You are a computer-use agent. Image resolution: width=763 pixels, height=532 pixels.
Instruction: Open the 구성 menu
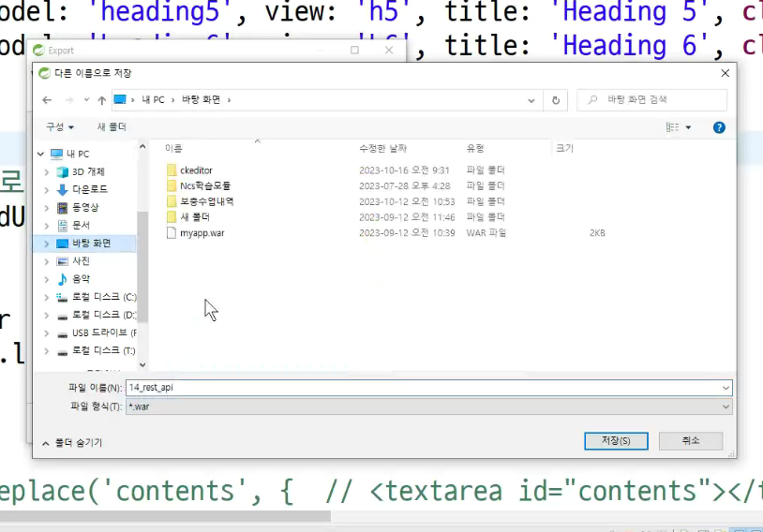pyautogui.click(x=60, y=127)
